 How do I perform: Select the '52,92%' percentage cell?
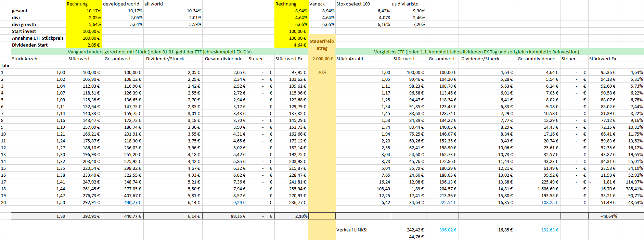click(631, 175)
